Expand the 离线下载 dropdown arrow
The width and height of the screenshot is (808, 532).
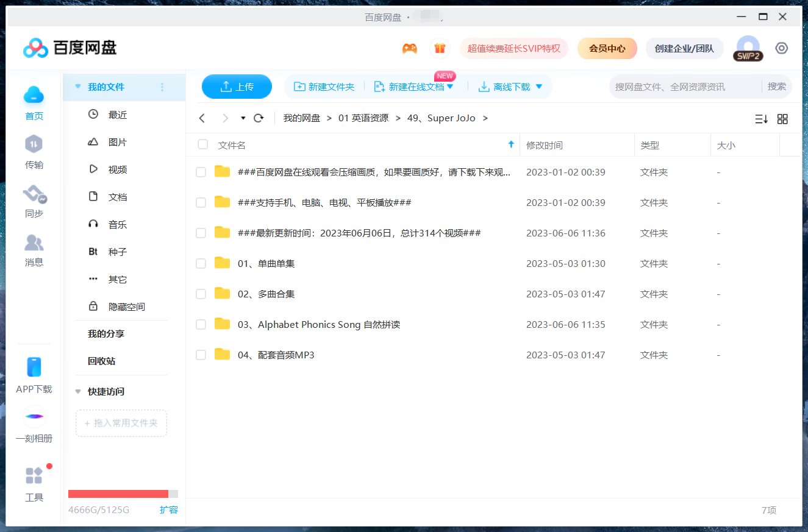tap(539, 87)
